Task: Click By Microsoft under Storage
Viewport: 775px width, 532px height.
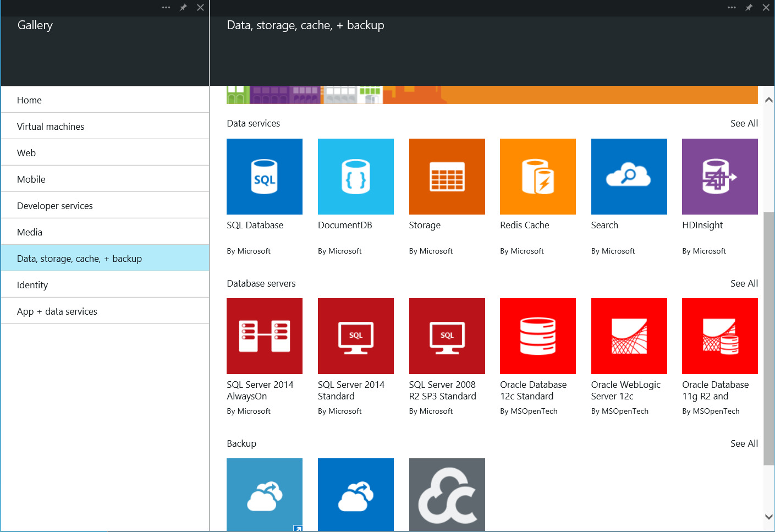Action: (431, 251)
